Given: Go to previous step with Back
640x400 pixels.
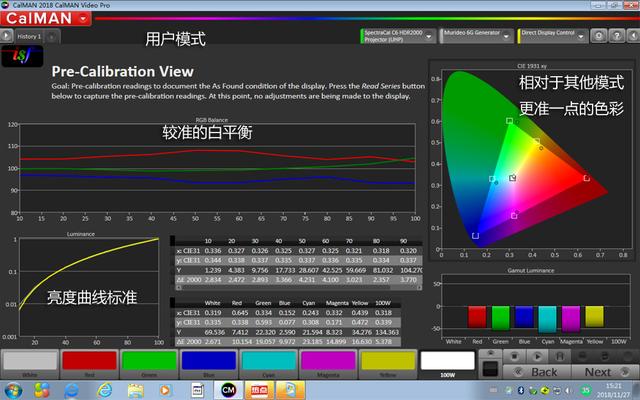Looking at the screenshot, I should point(537,372).
